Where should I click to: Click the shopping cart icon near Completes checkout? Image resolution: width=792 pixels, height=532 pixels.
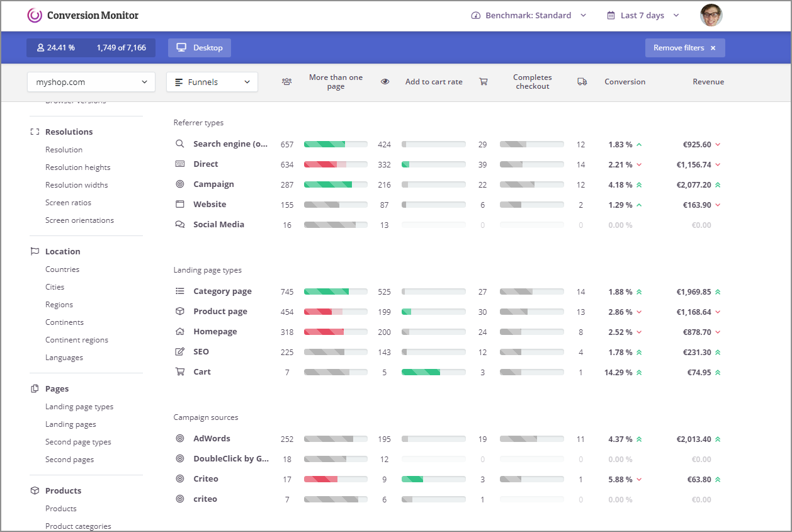pos(484,81)
